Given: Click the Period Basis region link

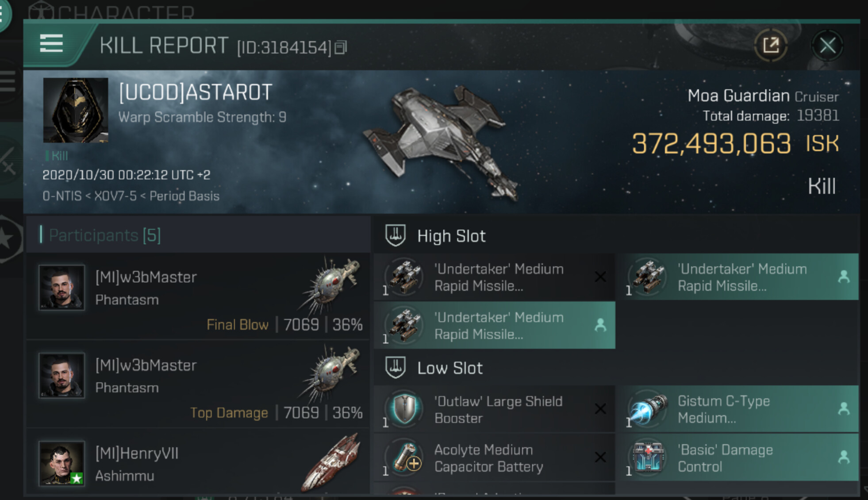Looking at the screenshot, I should (184, 196).
